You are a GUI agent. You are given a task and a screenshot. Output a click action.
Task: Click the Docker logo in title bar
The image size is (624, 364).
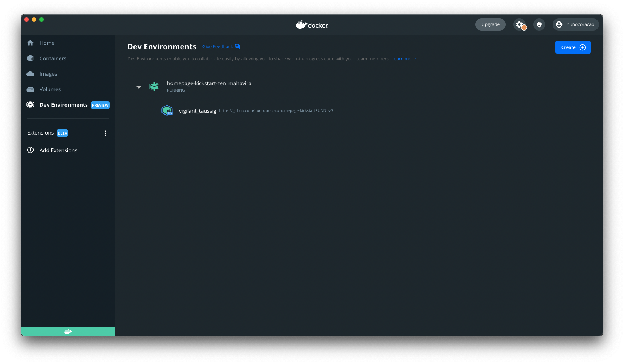pos(312,25)
